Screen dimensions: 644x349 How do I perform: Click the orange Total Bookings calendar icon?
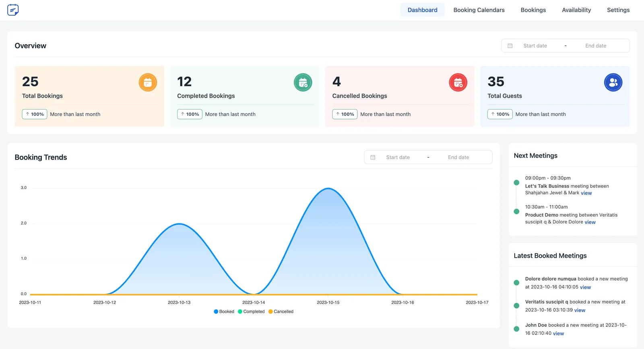pos(148,83)
